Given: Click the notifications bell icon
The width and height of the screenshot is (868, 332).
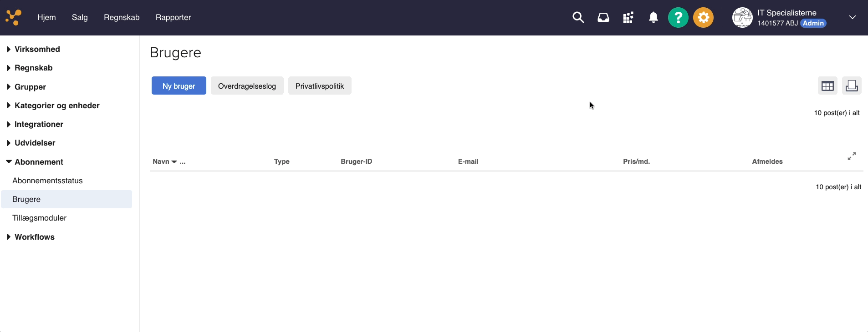Looking at the screenshot, I should pyautogui.click(x=653, y=18).
